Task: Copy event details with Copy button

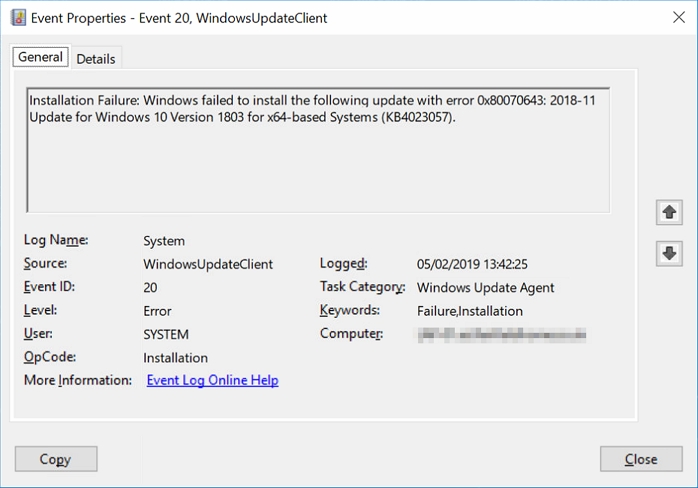Action: point(56,459)
